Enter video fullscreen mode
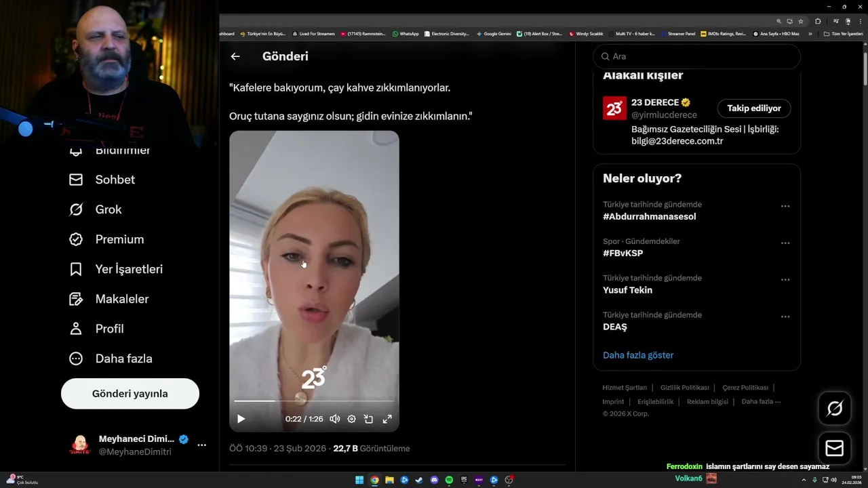Screen dimensions: 868x488 [x=387, y=419]
